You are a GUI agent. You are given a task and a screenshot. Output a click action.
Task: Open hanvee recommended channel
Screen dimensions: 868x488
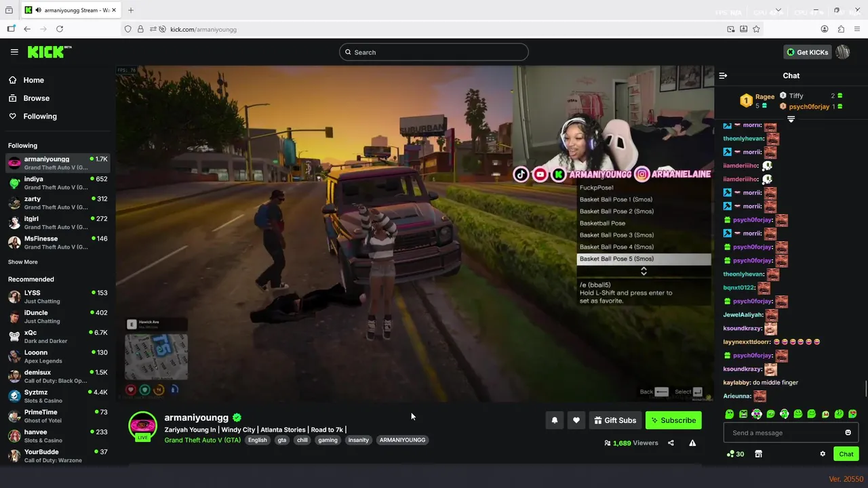click(57, 436)
